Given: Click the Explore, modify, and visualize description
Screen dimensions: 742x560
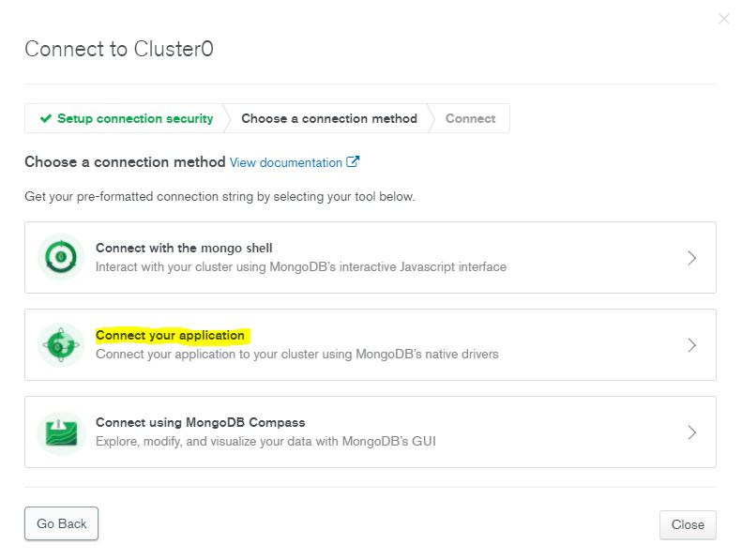Looking at the screenshot, I should click(x=265, y=441).
